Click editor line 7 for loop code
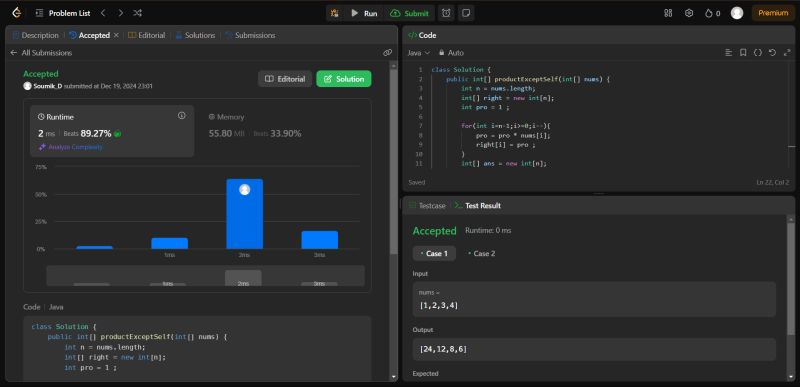 click(506, 125)
